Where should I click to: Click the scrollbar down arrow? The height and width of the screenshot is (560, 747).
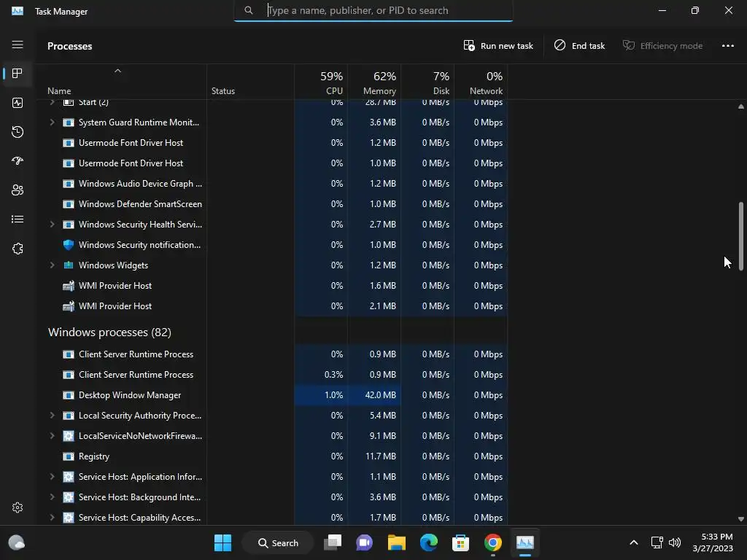(x=741, y=519)
